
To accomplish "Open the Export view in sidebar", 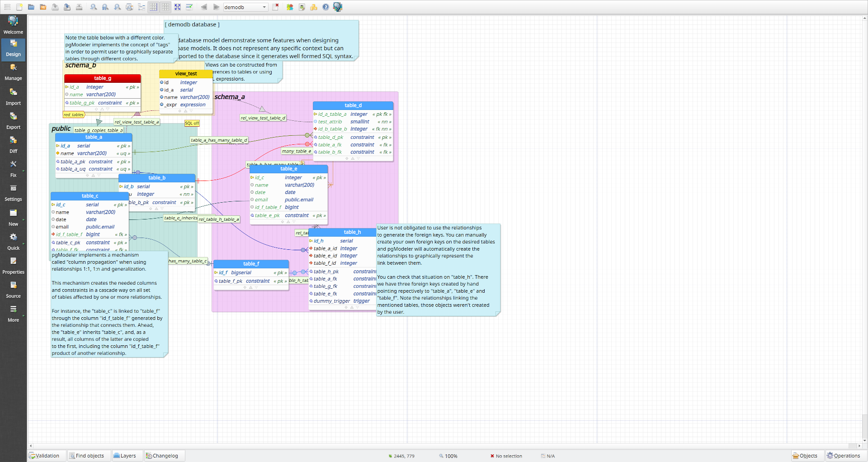I will point(13,121).
